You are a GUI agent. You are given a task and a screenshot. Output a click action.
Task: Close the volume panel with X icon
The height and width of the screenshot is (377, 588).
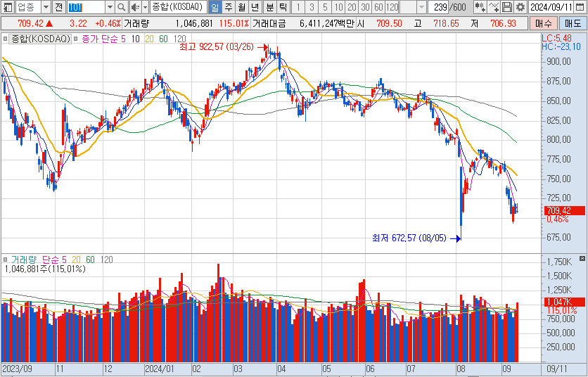point(582,258)
